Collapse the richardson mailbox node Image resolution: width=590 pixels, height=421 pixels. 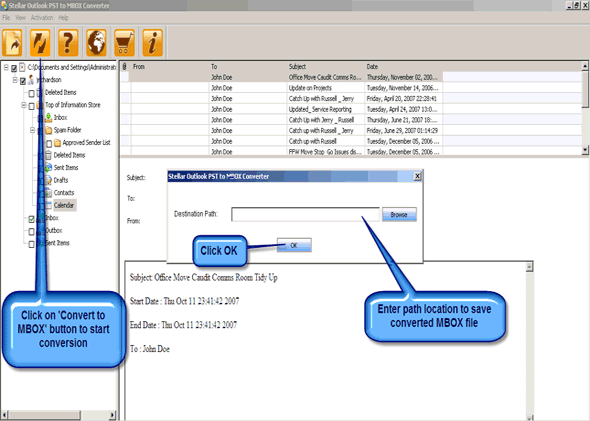pos(15,80)
